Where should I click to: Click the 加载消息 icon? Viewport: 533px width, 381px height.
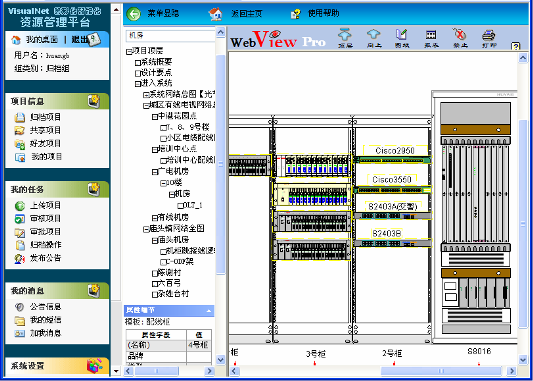coord(20,333)
